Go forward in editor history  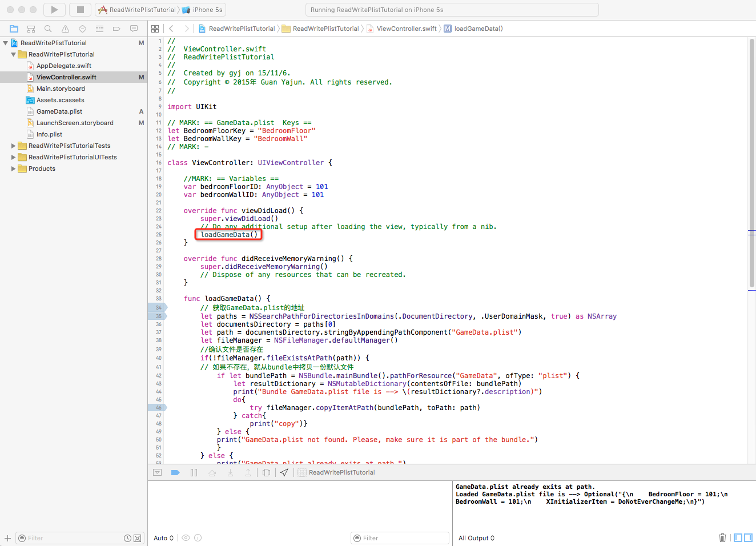pyautogui.click(x=186, y=29)
